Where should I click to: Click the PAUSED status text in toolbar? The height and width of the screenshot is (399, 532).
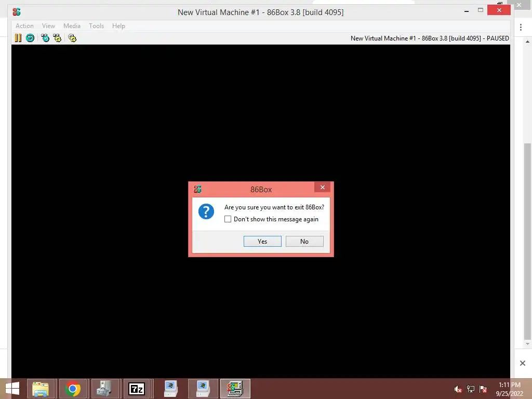coord(498,38)
